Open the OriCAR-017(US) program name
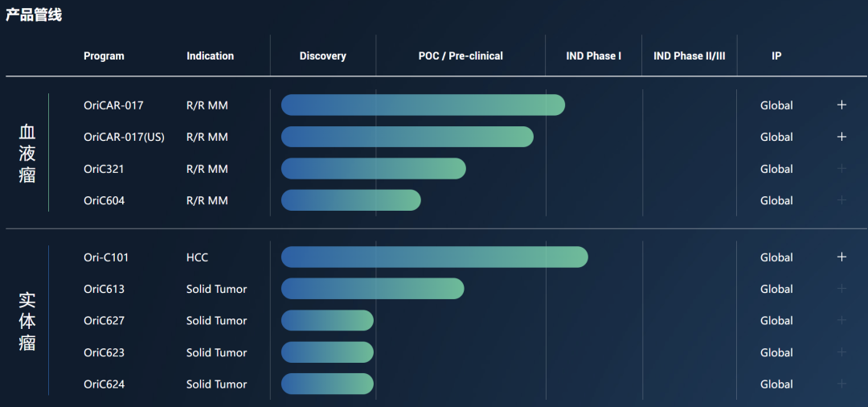 coord(124,138)
